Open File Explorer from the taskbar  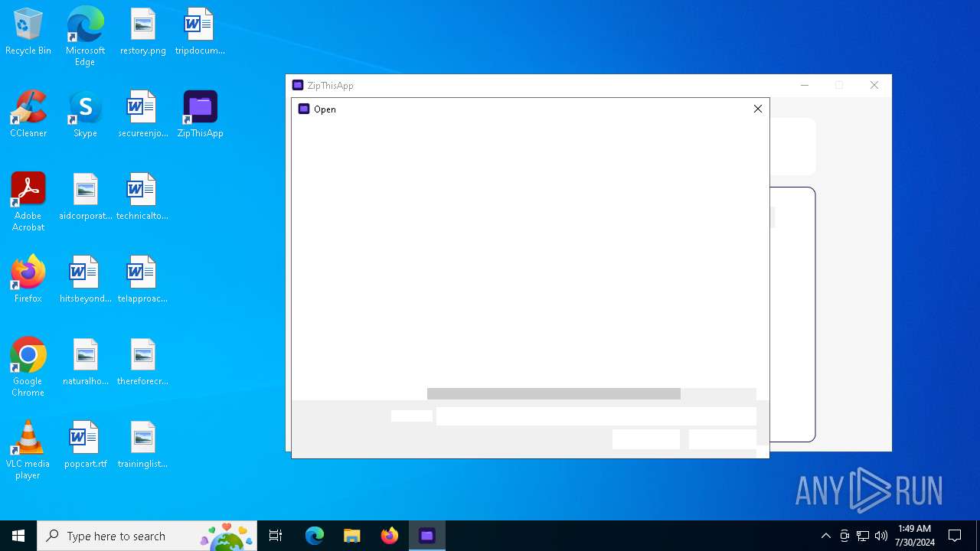click(x=352, y=536)
